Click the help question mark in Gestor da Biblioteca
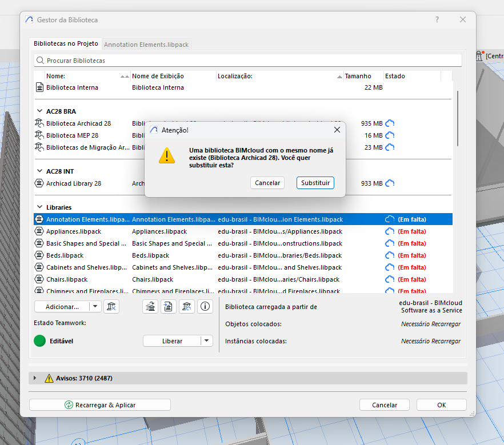The height and width of the screenshot is (445, 504). [437, 19]
